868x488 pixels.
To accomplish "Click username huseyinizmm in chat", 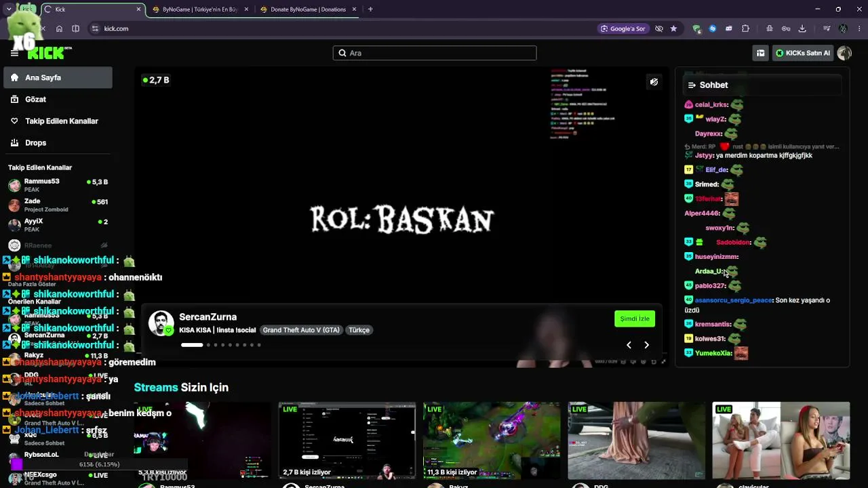I will pyautogui.click(x=717, y=257).
